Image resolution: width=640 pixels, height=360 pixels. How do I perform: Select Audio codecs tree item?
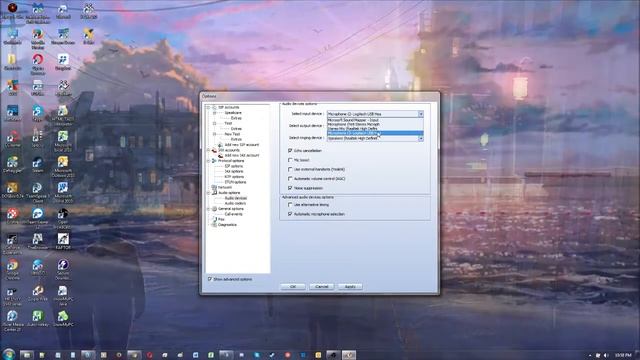(x=235, y=203)
